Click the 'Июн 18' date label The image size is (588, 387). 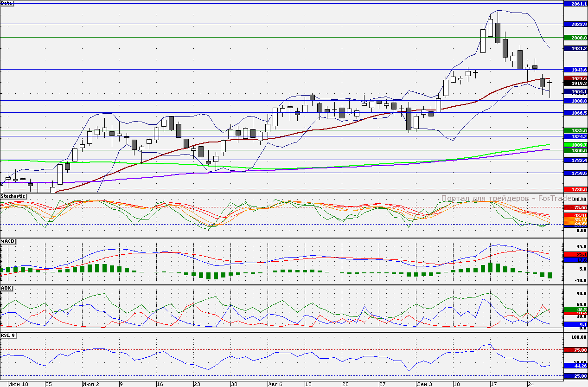coord(18,384)
